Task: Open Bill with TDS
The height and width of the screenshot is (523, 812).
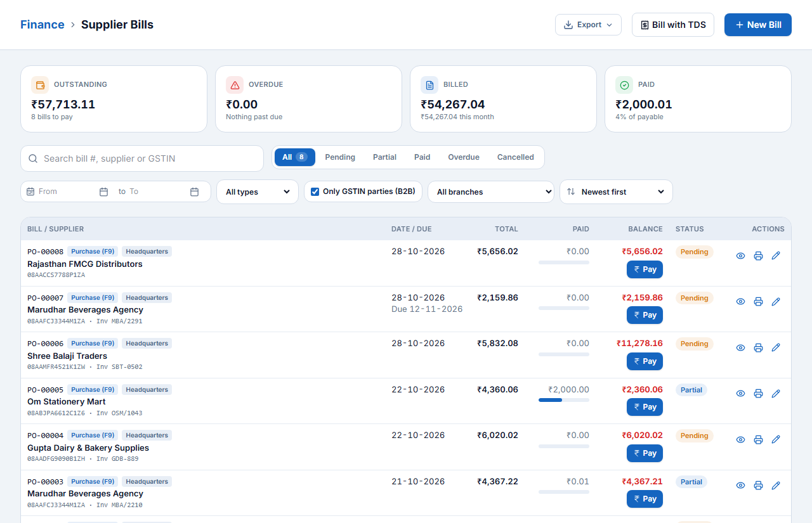Action: [x=673, y=25]
